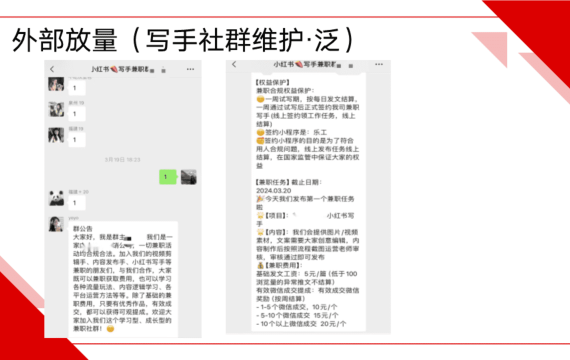Click the timestamp "3月19日 18:23"
570x360 pixels.
(x=123, y=160)
